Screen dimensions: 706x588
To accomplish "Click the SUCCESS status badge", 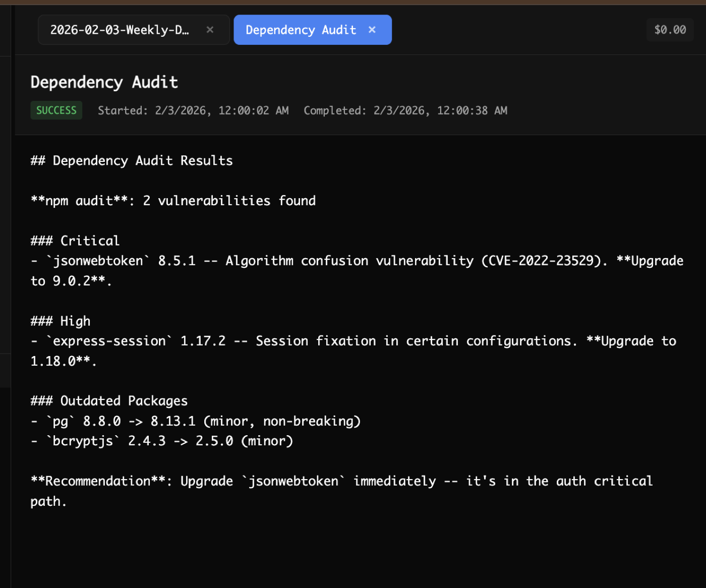I will point(56,110).
